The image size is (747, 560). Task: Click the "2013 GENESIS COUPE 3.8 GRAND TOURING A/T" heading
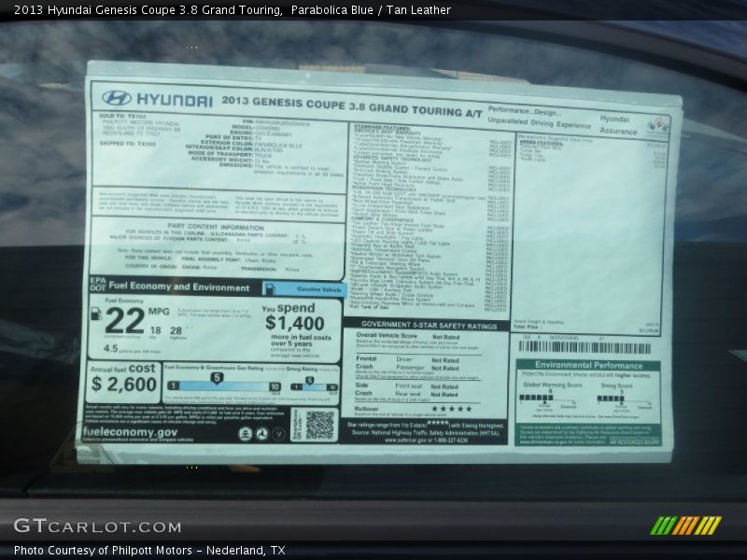pyautogui.click(x=352, y=106)
